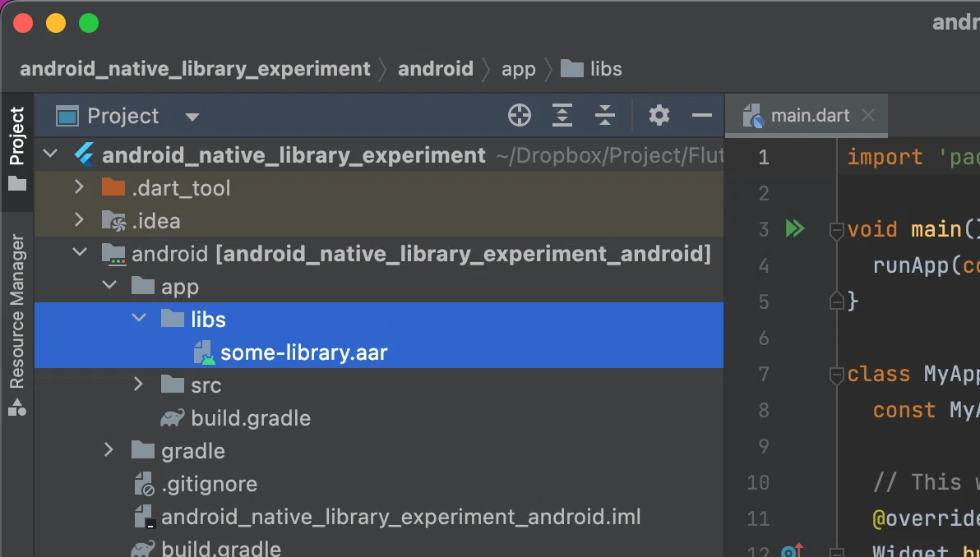Click the libs breadcrumb segment
Screen dimensions: 980x557
[x=591, y=69]
